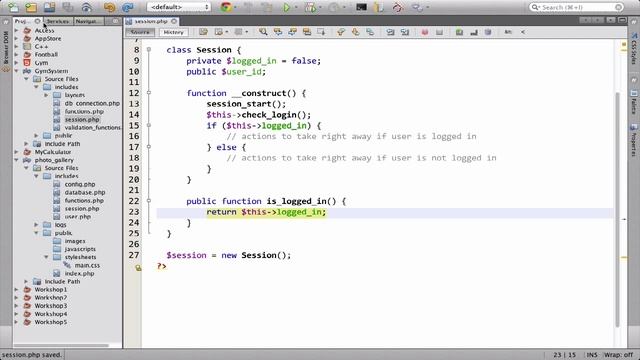Toggle INS insert mode in status bar
The height and width of the screenshot is (360, 640).
click(x=592, y=355)
